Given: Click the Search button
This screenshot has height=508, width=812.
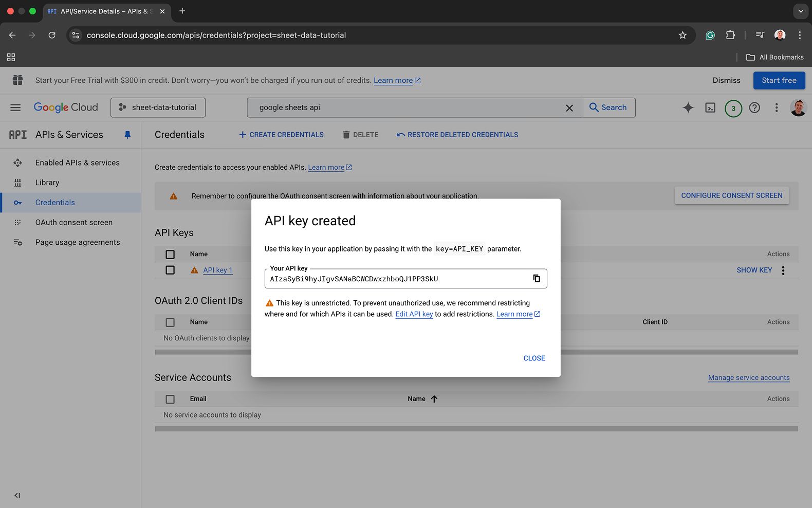Looking at the screenshot, I should [x=609, y=107].
